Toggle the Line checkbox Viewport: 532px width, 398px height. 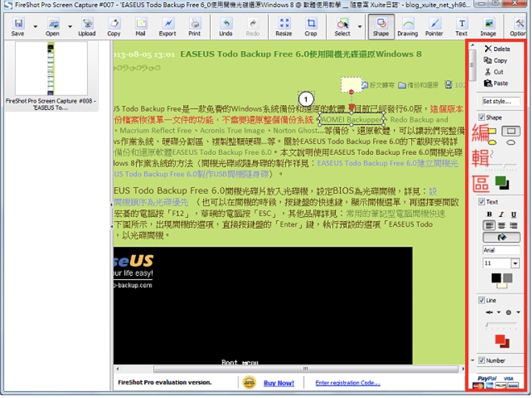point(482,301)
